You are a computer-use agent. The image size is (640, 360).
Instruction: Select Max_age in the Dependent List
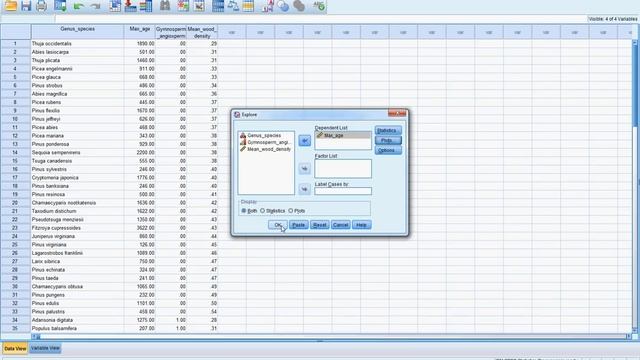point(343,135)
